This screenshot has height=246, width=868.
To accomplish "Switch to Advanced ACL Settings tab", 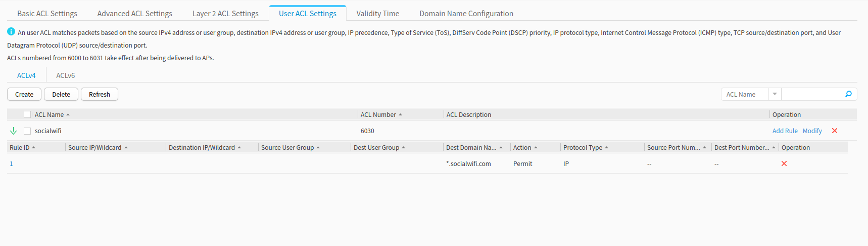I will pos(134,14).
